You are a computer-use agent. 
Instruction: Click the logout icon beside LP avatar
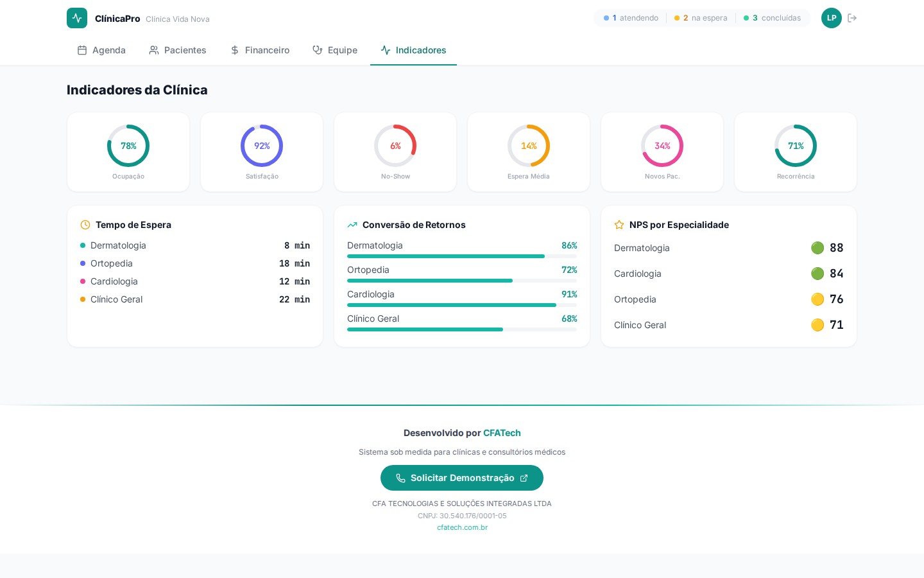(852, 18)
